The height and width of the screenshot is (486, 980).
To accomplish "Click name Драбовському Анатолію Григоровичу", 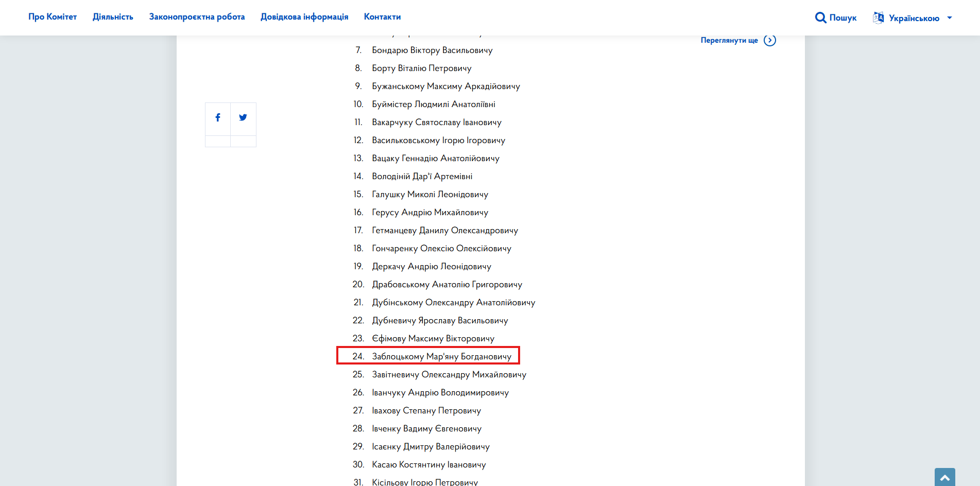I will 447,285.
